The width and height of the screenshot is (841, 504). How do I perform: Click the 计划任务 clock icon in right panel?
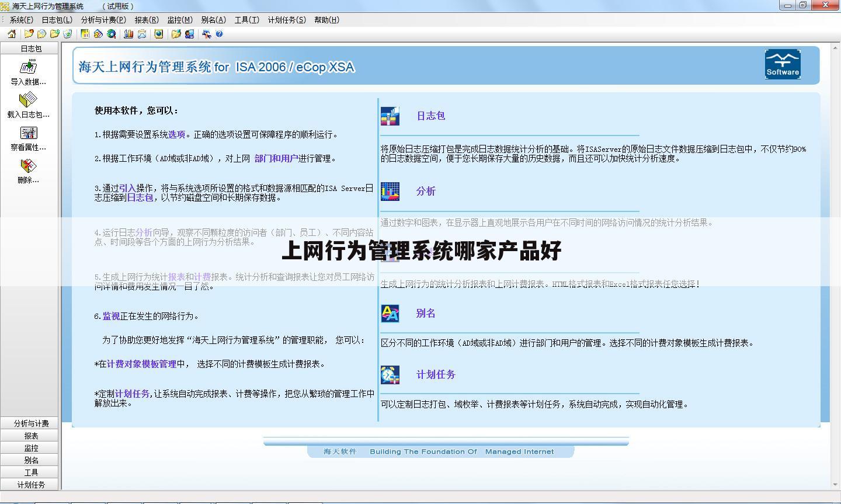point(390,374)
